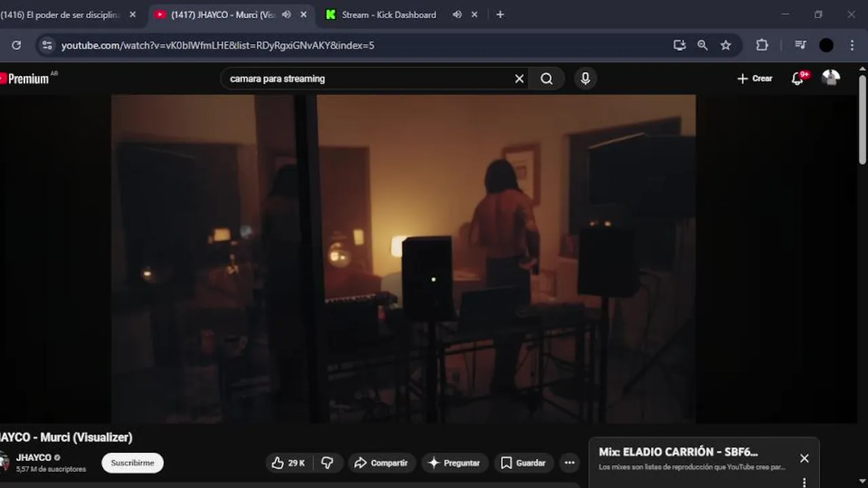Viewport: 868px width, 488px height.
Task: Open the zoom magnifier icon in address bar
Action: 703,45
